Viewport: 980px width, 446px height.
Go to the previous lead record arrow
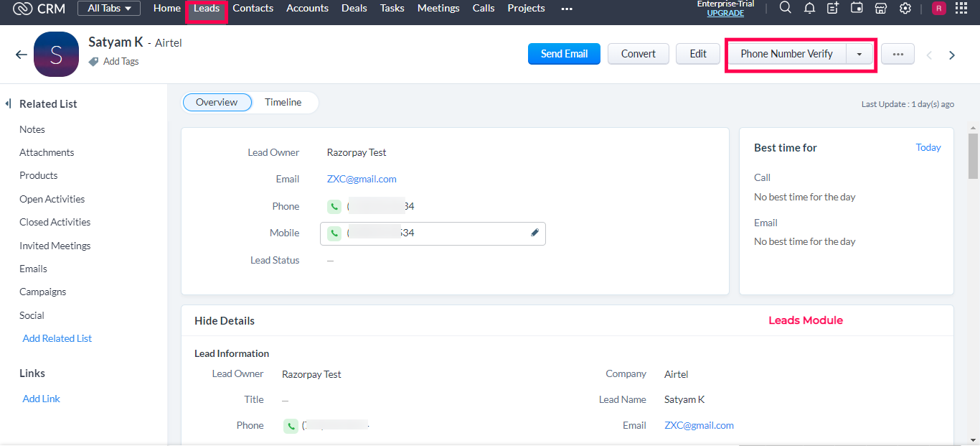[929, 55]
